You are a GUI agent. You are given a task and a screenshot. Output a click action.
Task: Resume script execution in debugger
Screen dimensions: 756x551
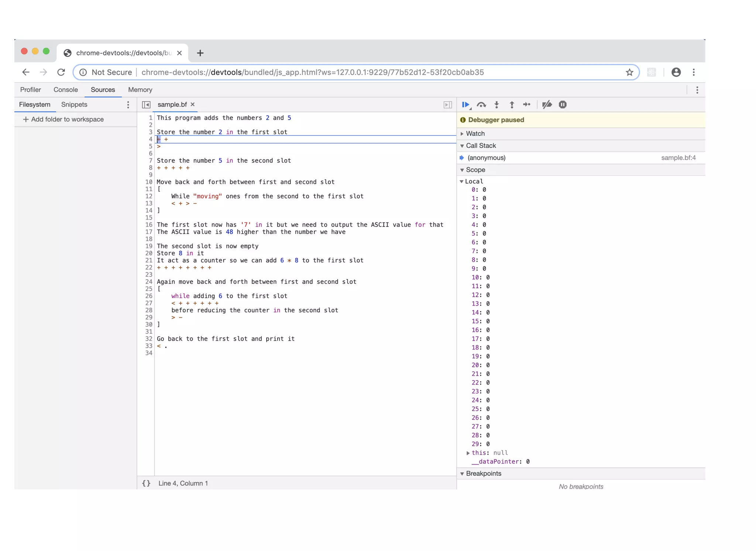tap(465, 105)
